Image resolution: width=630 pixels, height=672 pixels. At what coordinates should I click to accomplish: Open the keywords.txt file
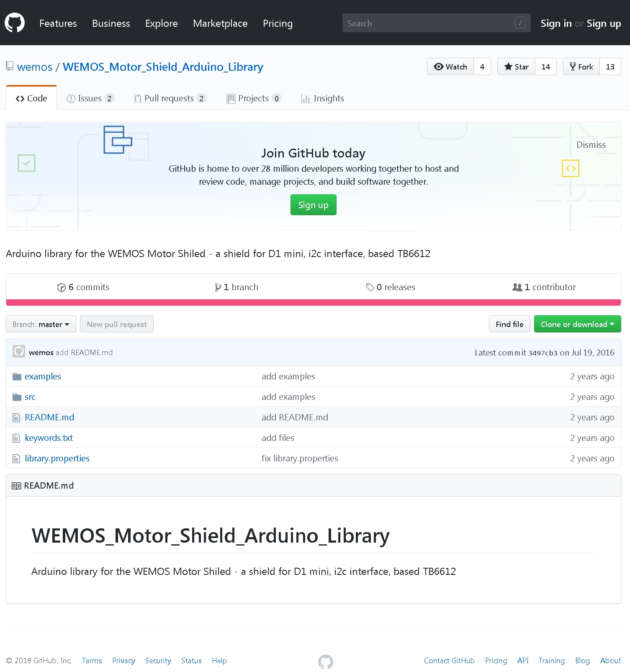coord(49,438)
